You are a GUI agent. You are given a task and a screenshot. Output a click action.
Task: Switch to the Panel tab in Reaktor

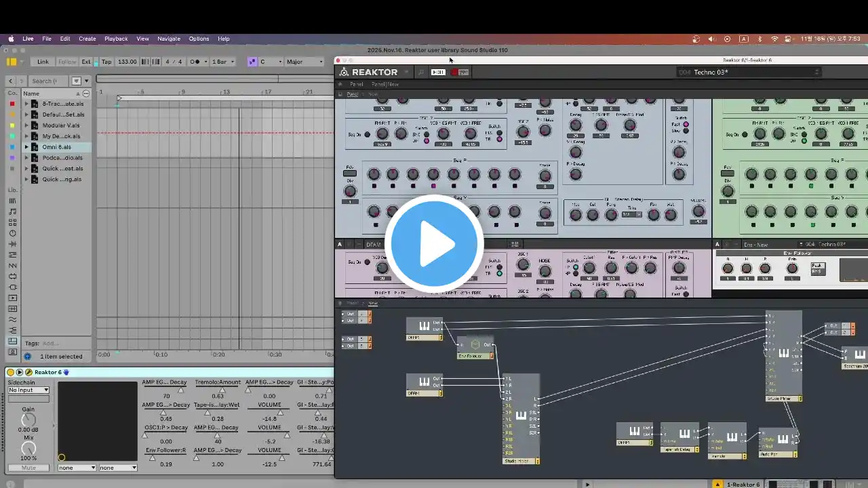356,84
